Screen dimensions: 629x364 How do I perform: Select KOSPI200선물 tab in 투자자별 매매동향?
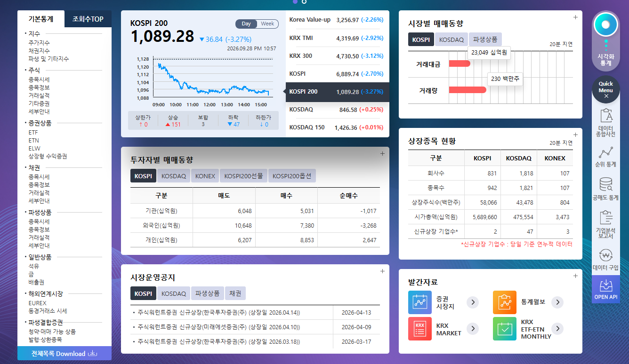[x=243, y=176]
